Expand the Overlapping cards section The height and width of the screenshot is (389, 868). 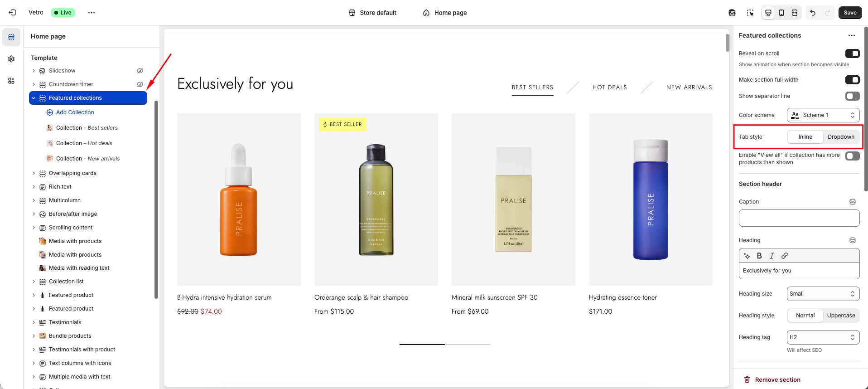point(34,173)
